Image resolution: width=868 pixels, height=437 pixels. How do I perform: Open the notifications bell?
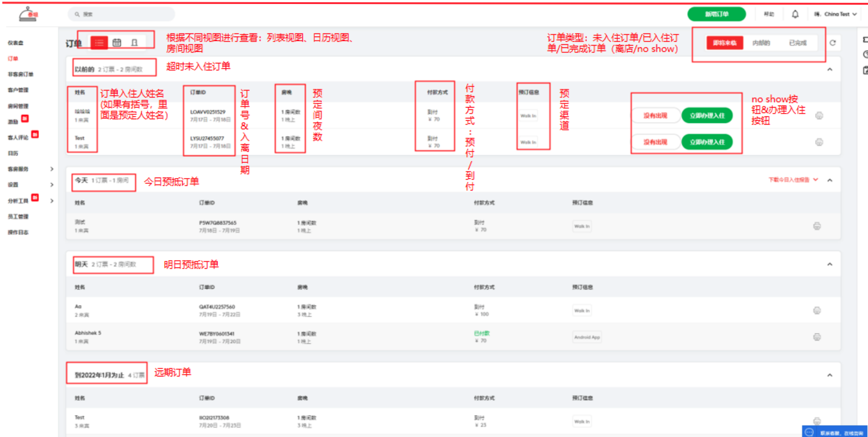coord(795,14)
